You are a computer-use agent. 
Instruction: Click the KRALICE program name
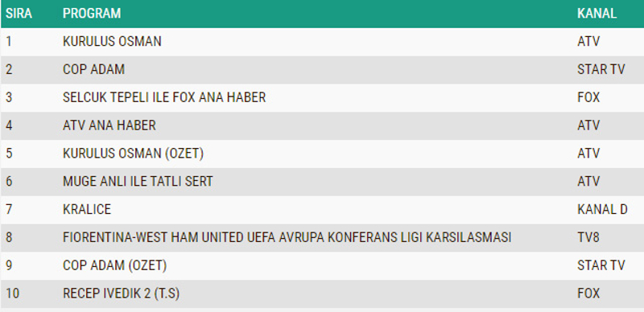[87, 209]
